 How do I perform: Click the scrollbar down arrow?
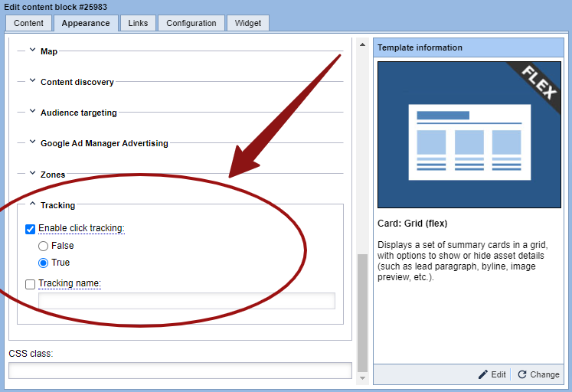tap(363, 378)
